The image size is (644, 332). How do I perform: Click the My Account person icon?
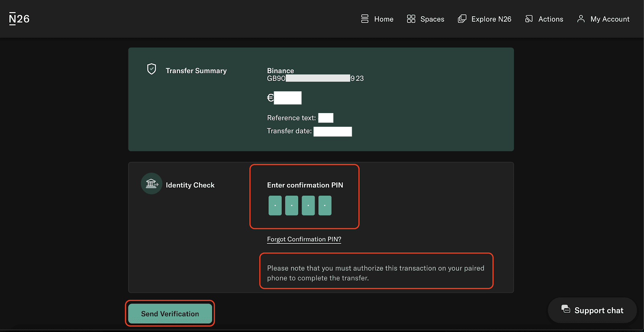coord(581,19)
